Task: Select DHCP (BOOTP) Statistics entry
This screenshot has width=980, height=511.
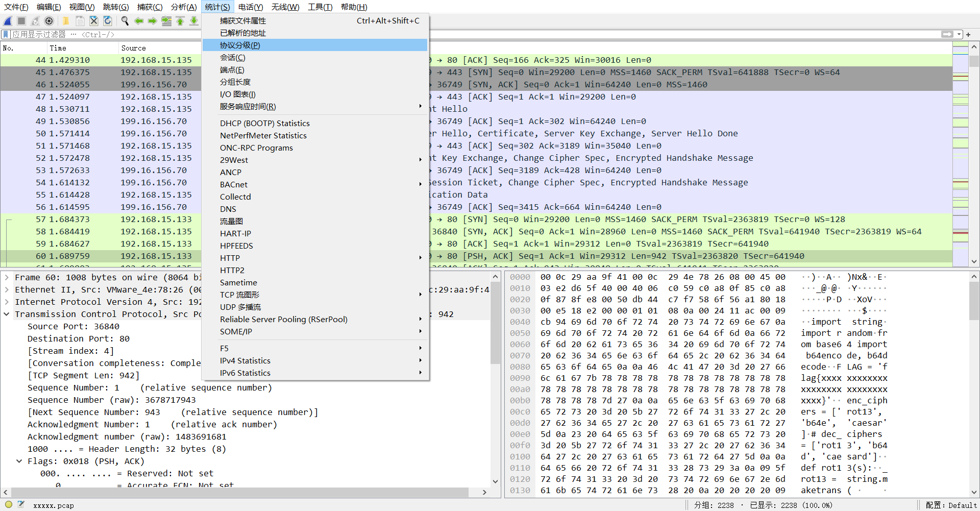Action: (x=315, y=123)
